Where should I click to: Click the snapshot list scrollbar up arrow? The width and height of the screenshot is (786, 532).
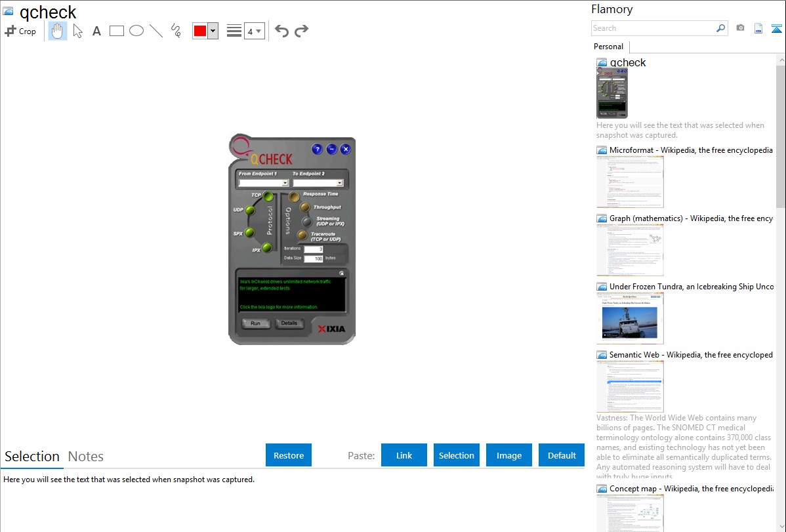tap(781, 60)
